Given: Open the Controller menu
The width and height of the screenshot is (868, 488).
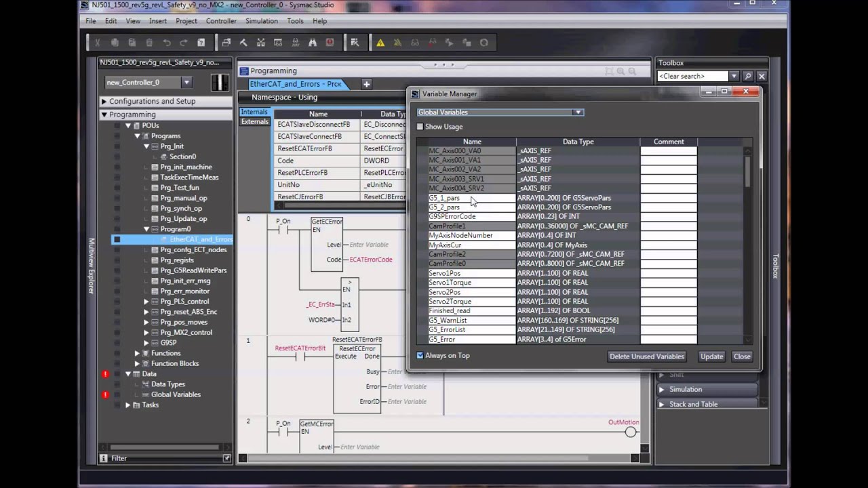Looking at the screenshot, I should [x=221, y=21].
